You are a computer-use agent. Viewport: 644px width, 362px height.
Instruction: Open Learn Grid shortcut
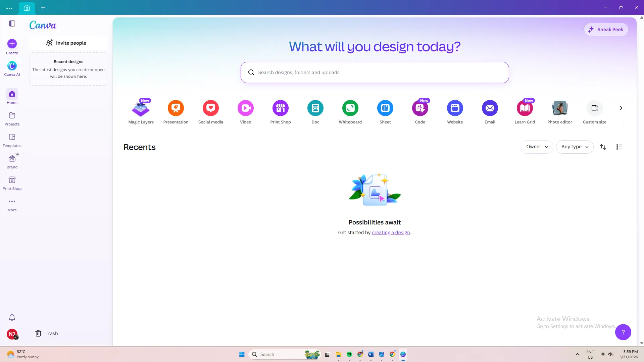click(525, 112)
